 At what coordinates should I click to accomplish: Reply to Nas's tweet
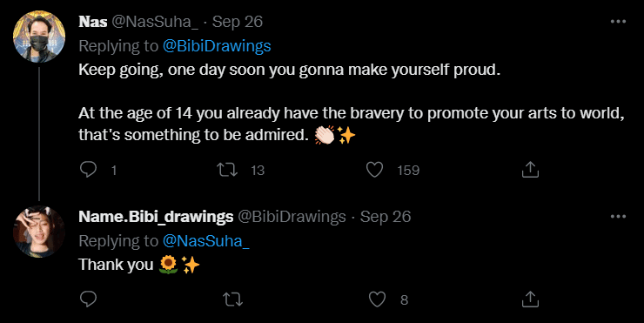[x=88, y=169]
